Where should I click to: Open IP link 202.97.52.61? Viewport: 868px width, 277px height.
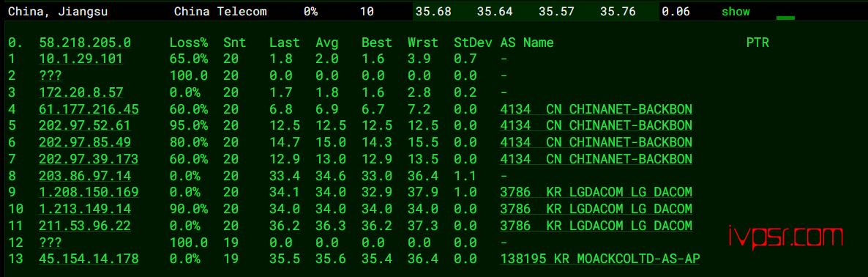(85, 126)
